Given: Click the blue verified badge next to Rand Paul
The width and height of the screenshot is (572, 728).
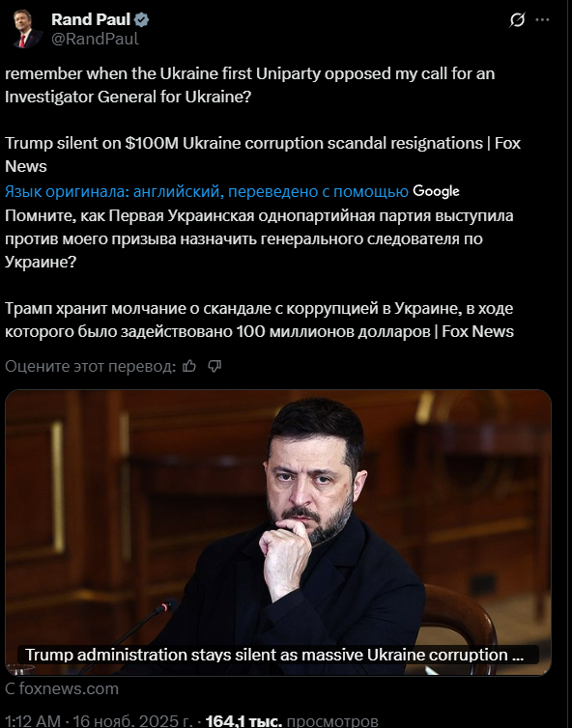Looking at the screenshot, I should (x=141, y=19).
